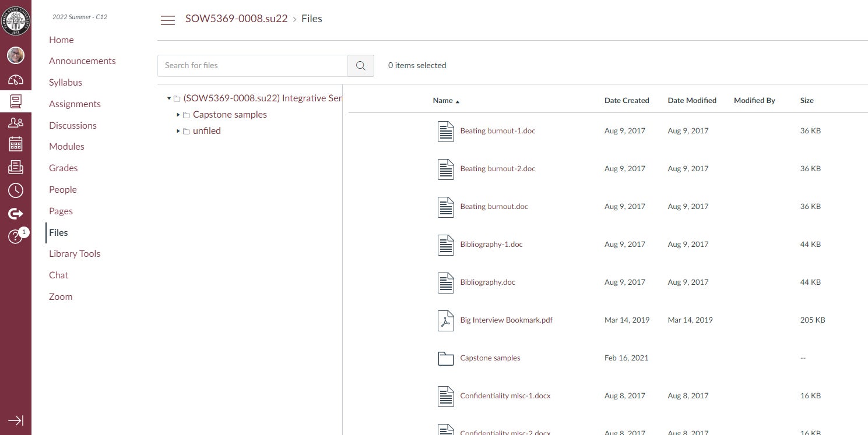
Task: Sort the file list by Name column
Action: [443, 101]
